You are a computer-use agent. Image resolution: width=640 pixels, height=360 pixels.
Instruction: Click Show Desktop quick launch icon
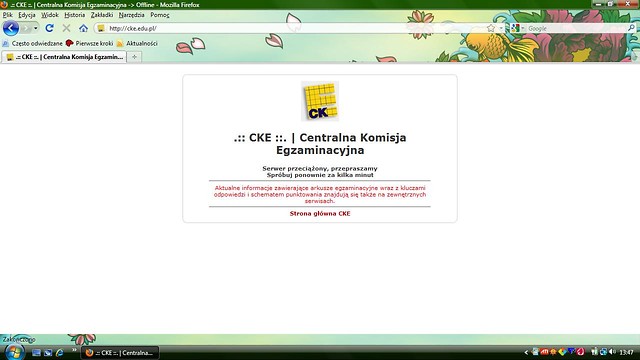tap(36, 353)
